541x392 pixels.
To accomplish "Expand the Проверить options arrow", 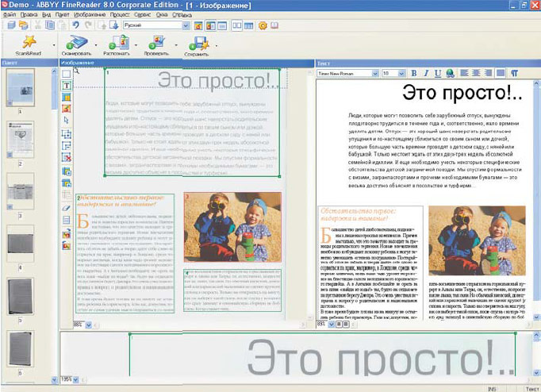I will point(176,45).
